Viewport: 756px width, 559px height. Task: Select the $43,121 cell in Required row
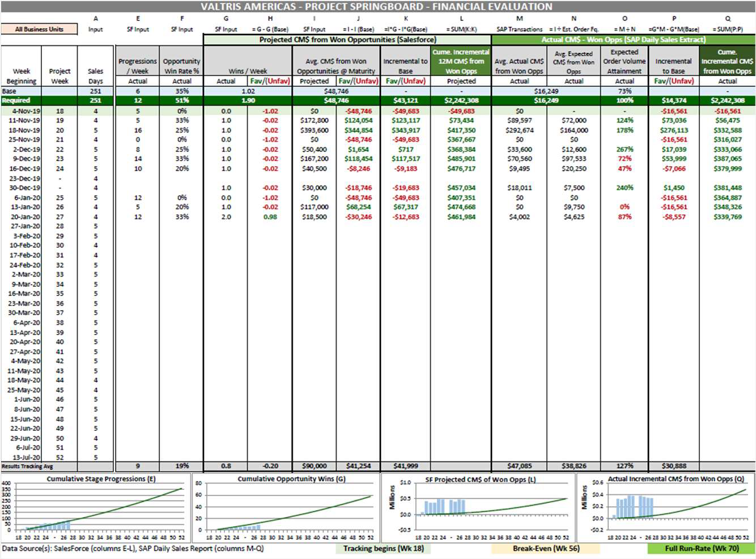coord(405,100)
